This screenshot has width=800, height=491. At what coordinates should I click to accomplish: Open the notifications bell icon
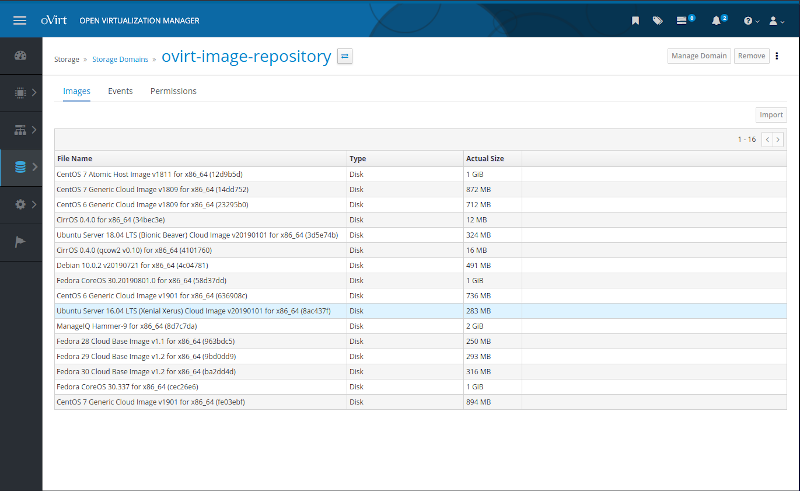716,21
